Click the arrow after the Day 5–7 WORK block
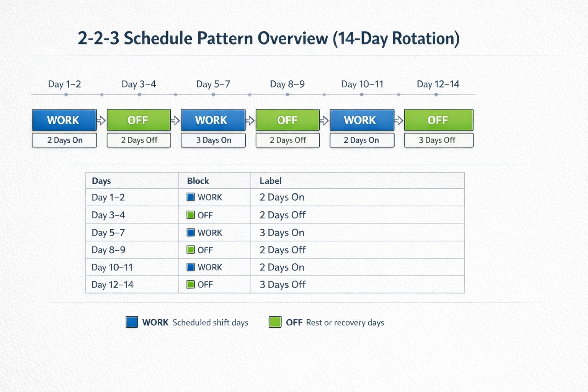 250,121
